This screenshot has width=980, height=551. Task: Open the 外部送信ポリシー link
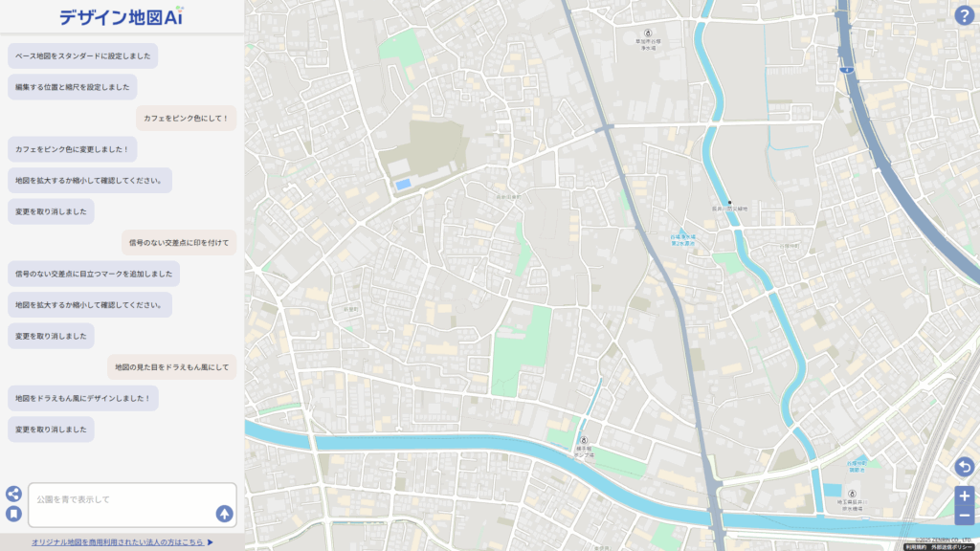(x=951, y=547)
